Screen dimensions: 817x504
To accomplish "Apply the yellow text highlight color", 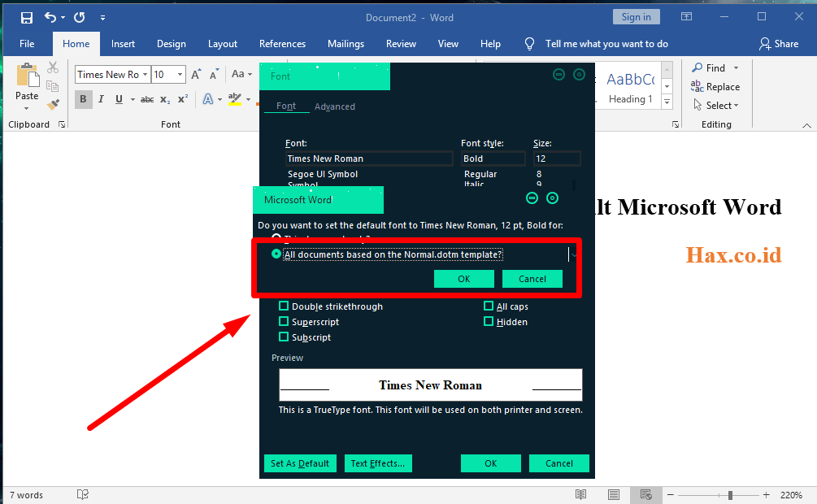I will (235, 99).
